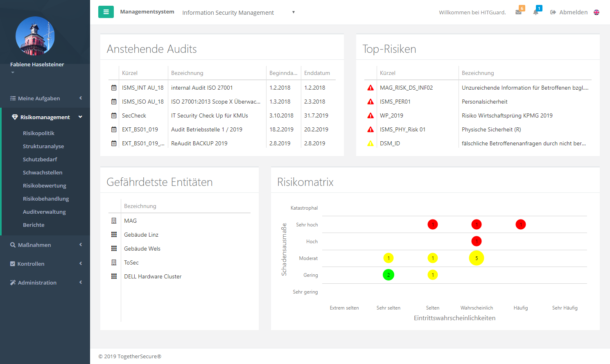The width and height of the screenshot is (610, 364).
Task: Open the notifications bell icon
Action: click(x=536, y=12)
